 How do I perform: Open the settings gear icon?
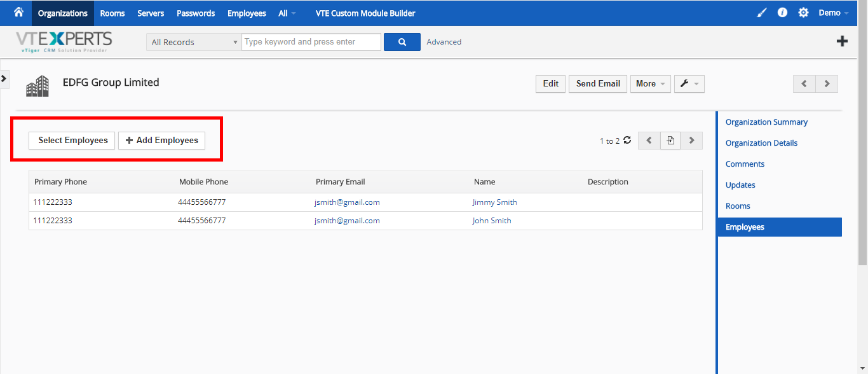(x=803, y=13)
